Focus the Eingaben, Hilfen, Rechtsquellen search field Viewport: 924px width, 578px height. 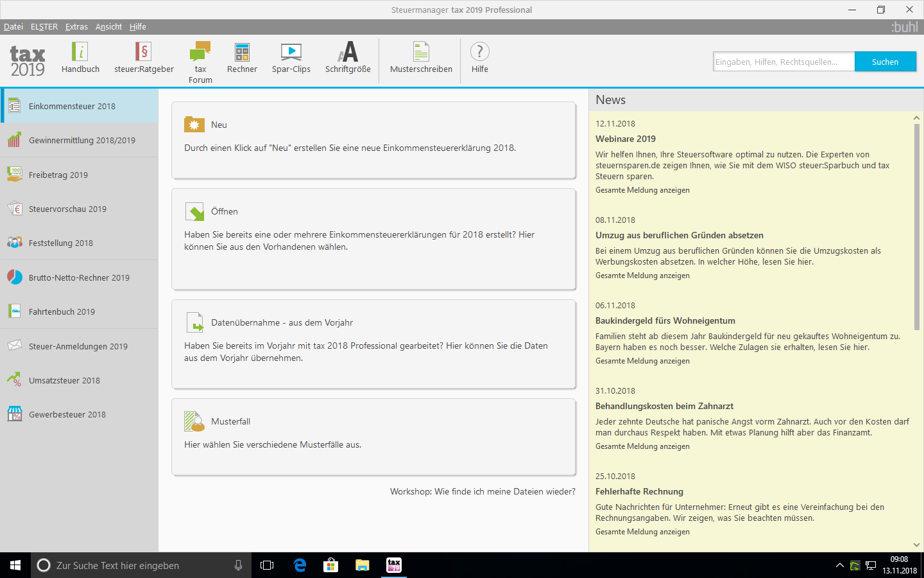(x=783, y=62)
